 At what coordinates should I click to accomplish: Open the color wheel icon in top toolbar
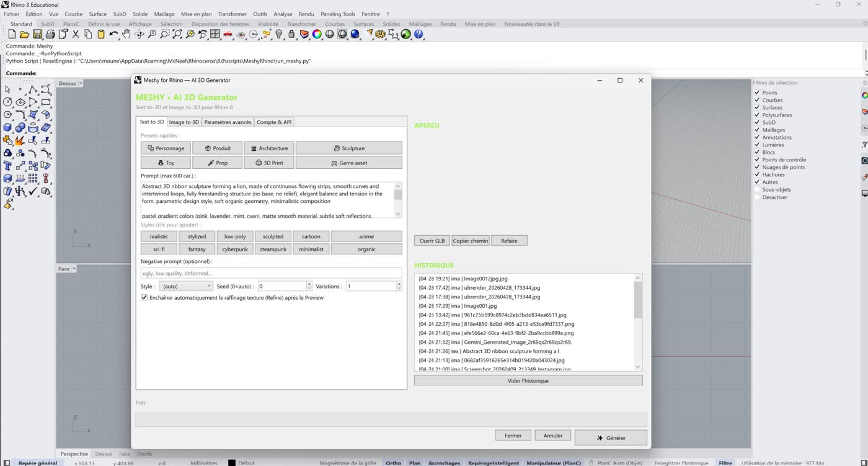point(317,35)
